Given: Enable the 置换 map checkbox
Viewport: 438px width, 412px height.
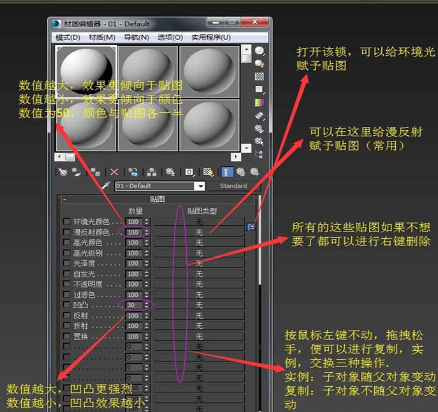Looking at the screenshot, I should pyautogui.click(x=67, y=336).
